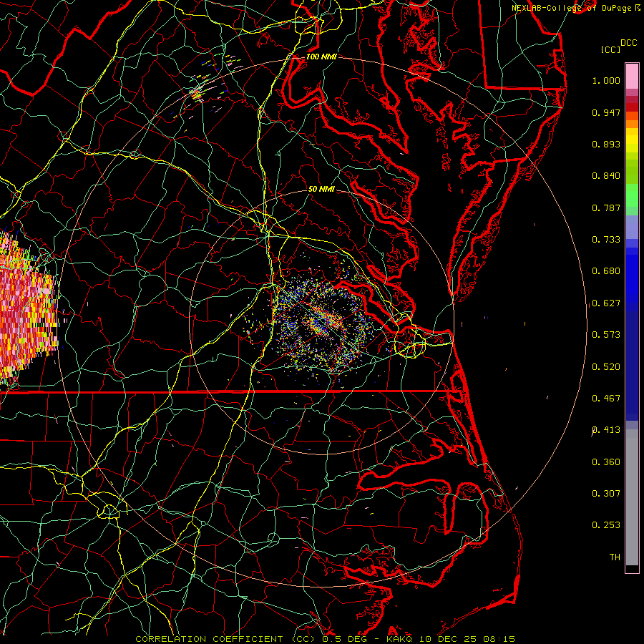Click the pink segment of the color bar

pos(632,77)
